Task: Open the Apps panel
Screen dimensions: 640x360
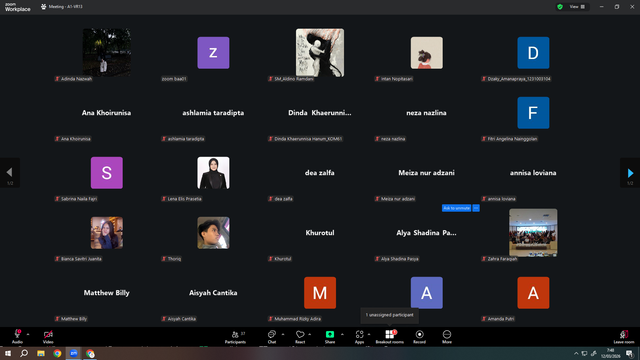Action: [359, 337]
